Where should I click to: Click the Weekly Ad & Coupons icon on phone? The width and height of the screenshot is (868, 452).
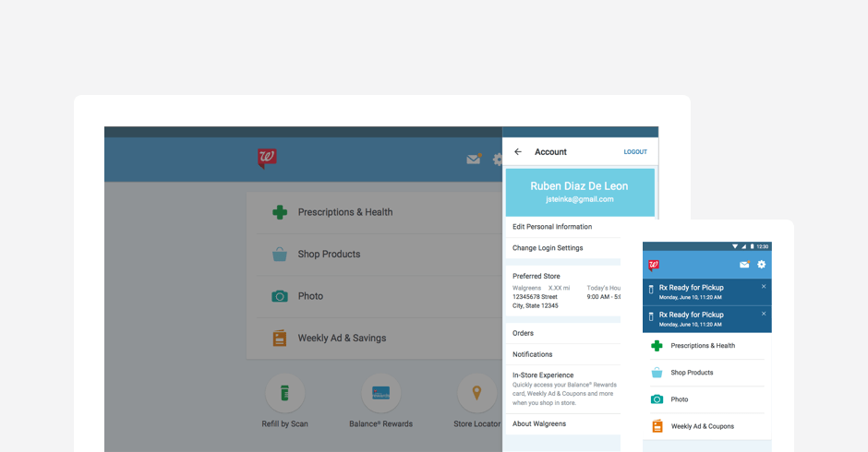click(657, 426)
